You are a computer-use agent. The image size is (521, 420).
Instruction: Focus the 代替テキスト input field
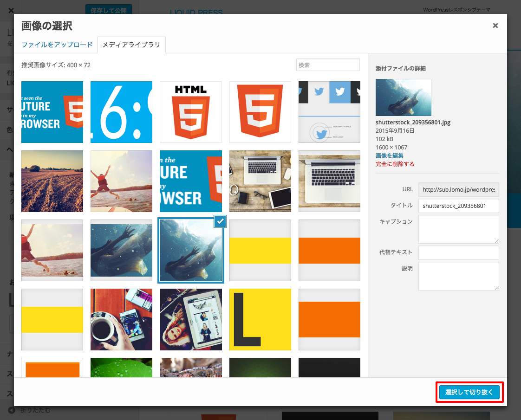(x=458, y=252)
